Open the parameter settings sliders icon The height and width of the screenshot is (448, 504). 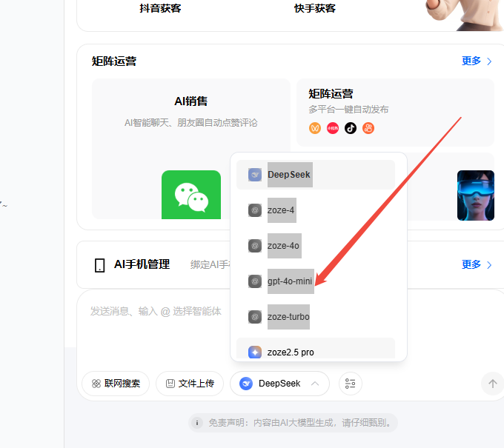point(351,384)
